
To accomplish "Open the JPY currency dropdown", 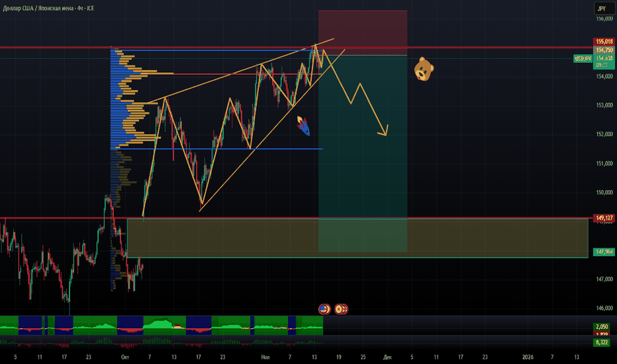I will click(600, 9).
